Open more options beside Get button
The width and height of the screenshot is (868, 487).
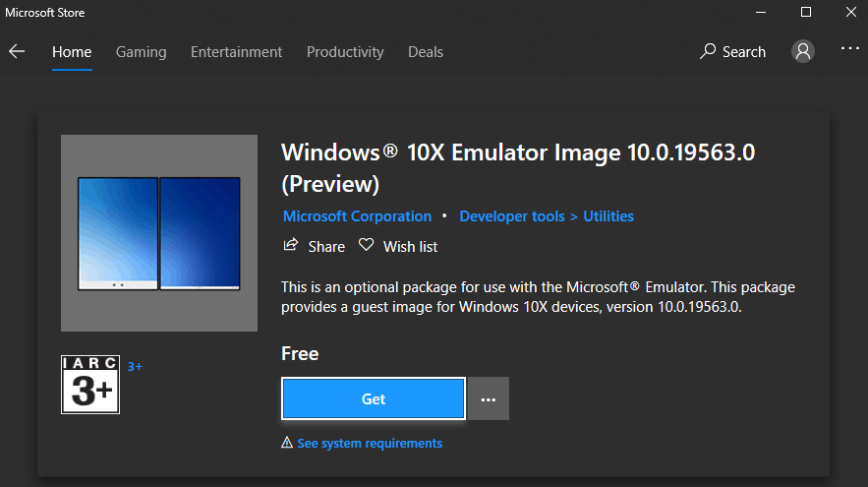489,398
